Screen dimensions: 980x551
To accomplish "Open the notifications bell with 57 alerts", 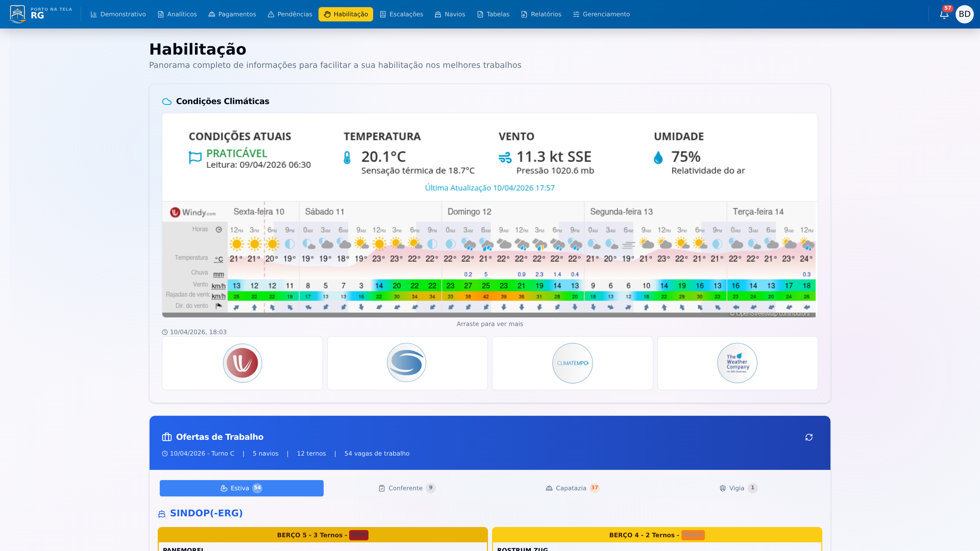I will [944, 14].
